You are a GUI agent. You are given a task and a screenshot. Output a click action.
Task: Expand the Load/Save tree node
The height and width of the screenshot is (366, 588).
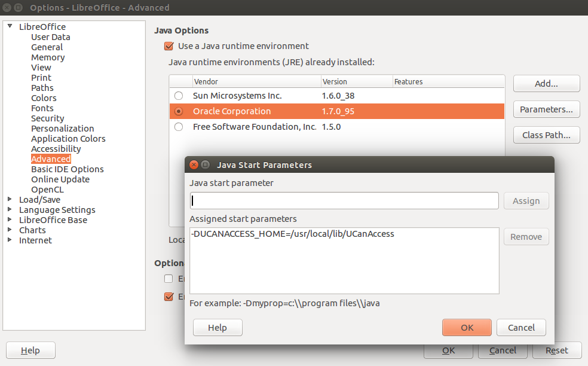pos(10,200)
